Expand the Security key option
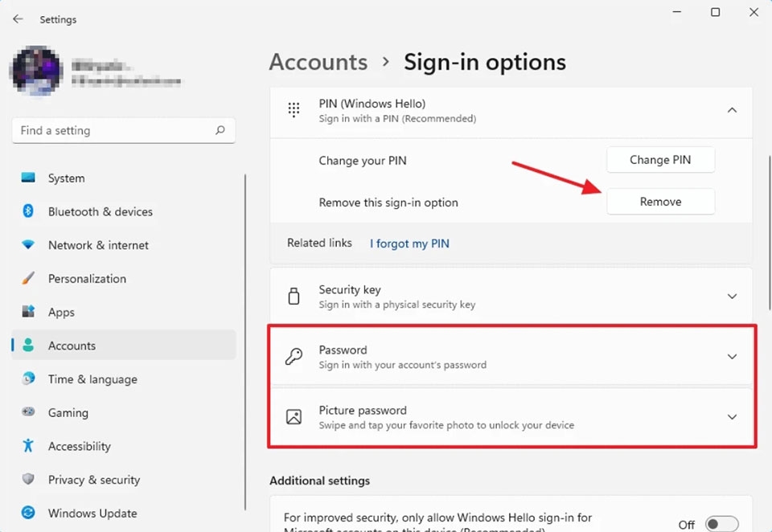Image resolution: width=772 pixels, height=532 pixels. pyautogui.click(x=732, y=297)
